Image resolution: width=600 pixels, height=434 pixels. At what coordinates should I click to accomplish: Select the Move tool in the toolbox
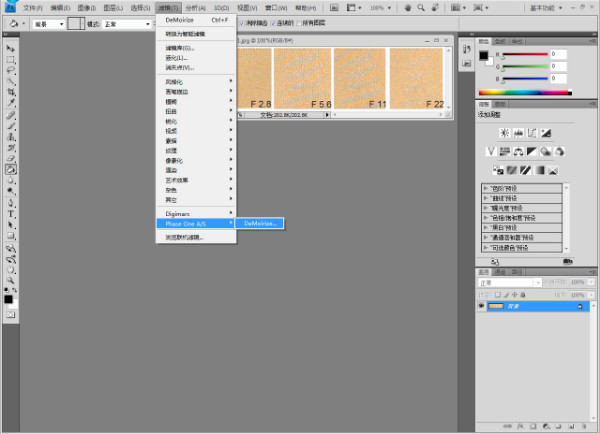tap(11, 48)
